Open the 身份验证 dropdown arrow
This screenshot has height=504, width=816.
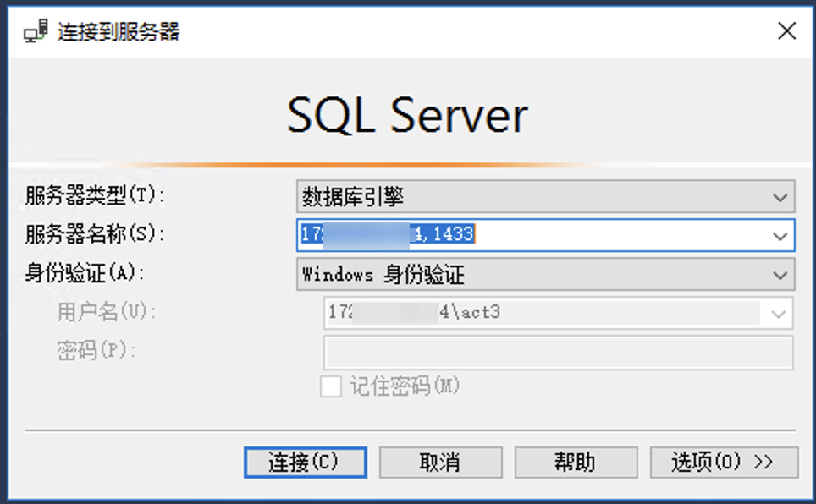point(780,275)
